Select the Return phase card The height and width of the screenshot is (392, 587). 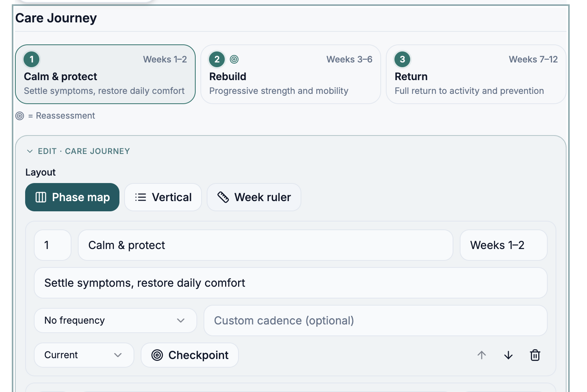(476, 74)
